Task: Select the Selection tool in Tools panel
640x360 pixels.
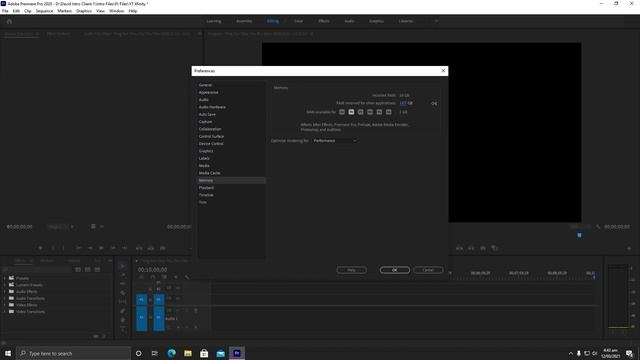Action: click(122, 266)
